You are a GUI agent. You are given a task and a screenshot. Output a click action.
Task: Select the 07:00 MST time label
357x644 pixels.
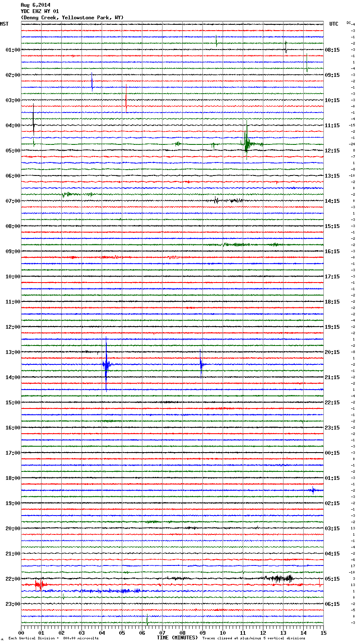pyautogui.click(x=13, y=201)
